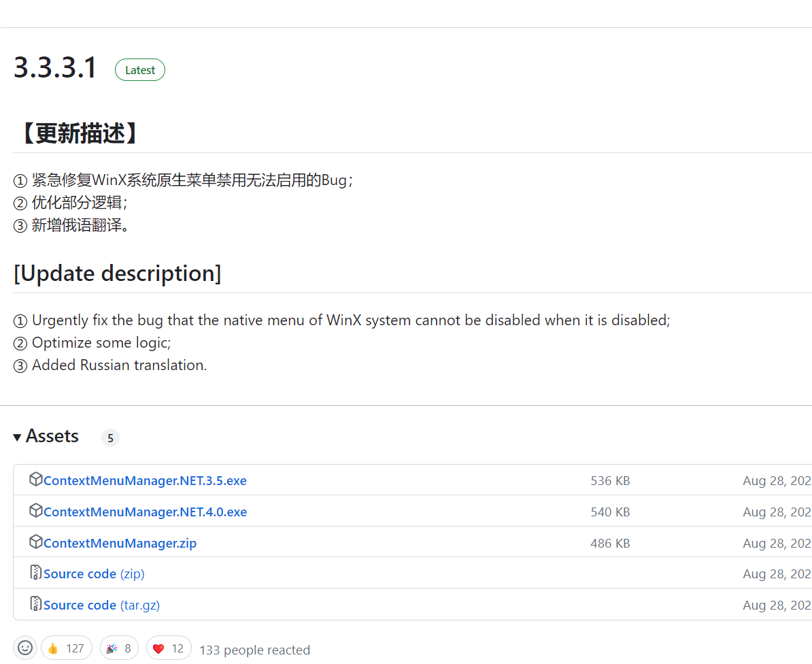The width and height of the screenshot is (812, 664).
Task: Click package icon beside ContextMenuManager.NET.4.0.exe
Action: click(36, 510)
